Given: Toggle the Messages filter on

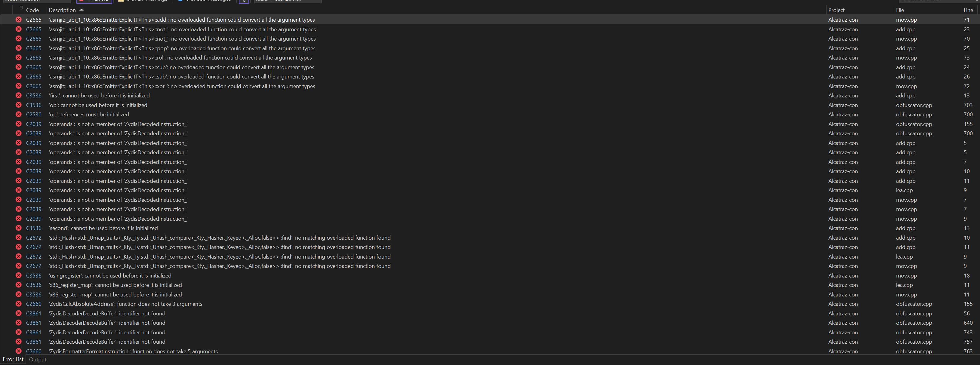Looking at the screenshot, I should click(205, 1).
